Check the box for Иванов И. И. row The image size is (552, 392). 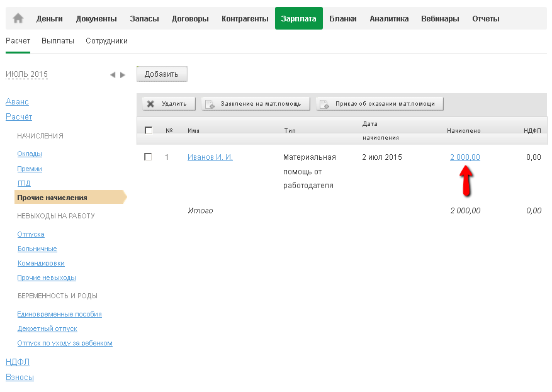(x=148, y=157)
